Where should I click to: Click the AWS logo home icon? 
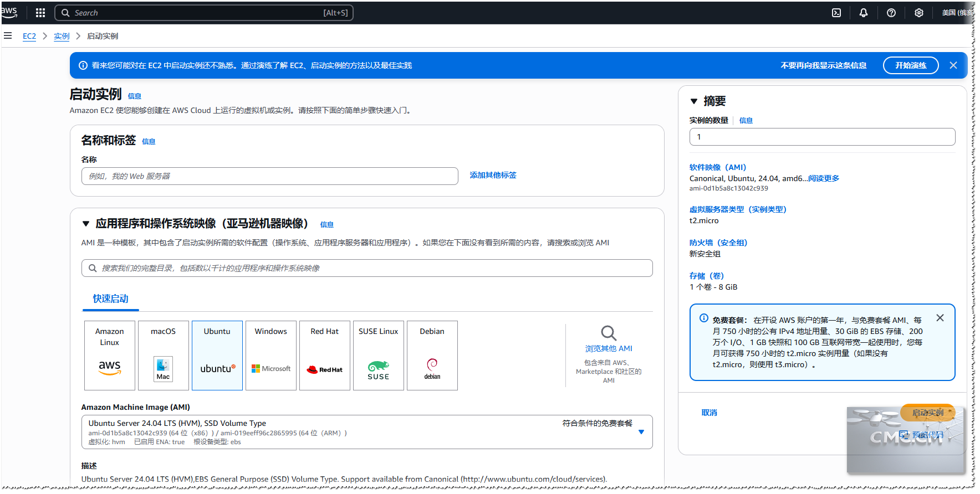coord(9,12)
